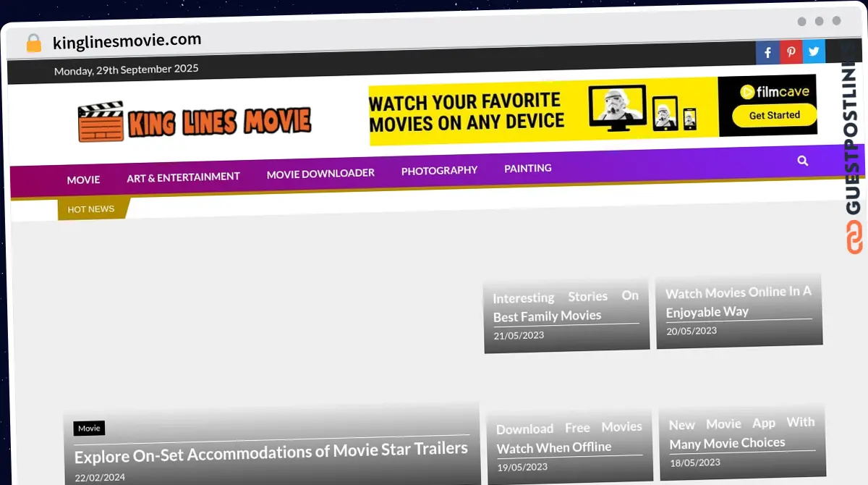Click the filmcave logo in the ad
868x485 pixels.
pyautogui.click(x=774, y=92)
